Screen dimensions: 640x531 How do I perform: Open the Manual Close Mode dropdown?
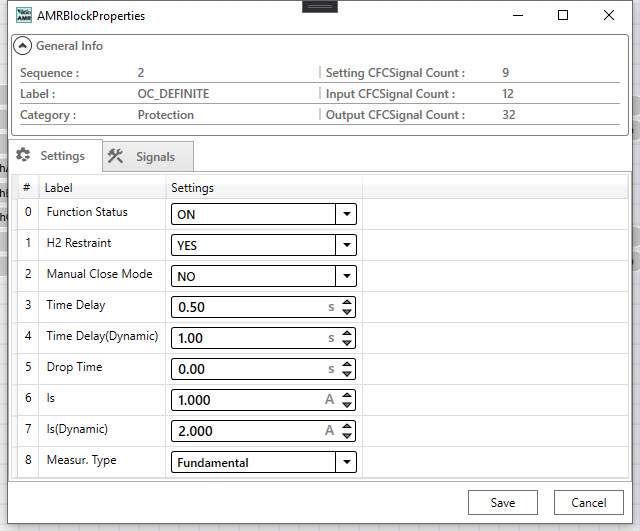coord(346,276)
